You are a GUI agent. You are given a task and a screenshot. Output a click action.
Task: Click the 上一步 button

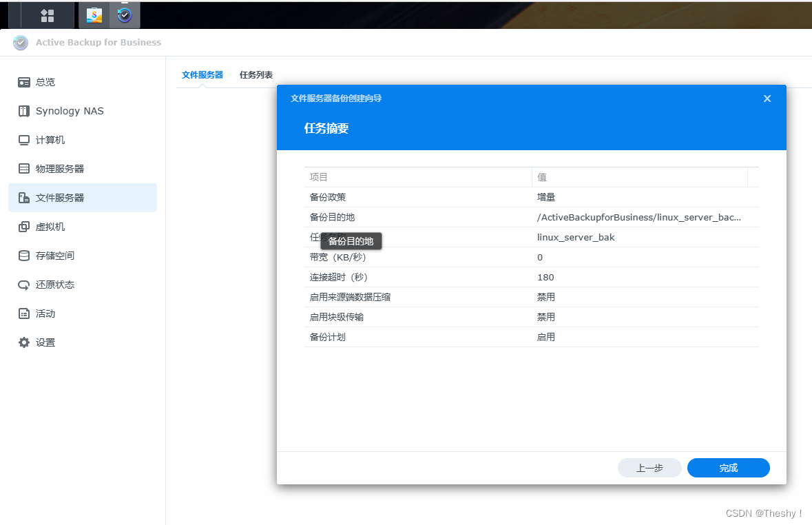click(649, 468)
